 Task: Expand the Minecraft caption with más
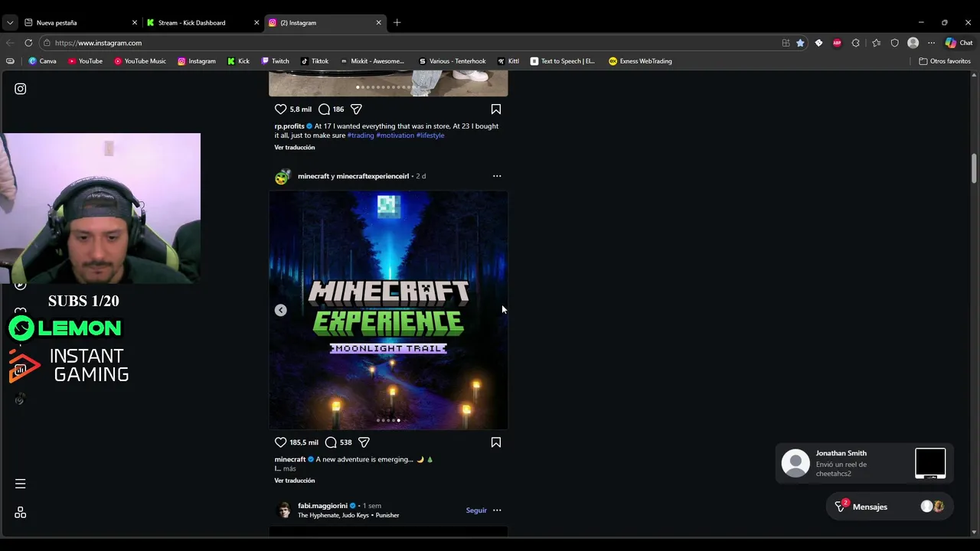[289, 468]
